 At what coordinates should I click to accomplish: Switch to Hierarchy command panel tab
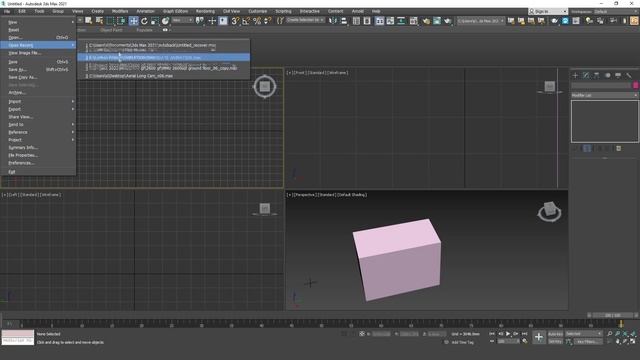(597, 75)
